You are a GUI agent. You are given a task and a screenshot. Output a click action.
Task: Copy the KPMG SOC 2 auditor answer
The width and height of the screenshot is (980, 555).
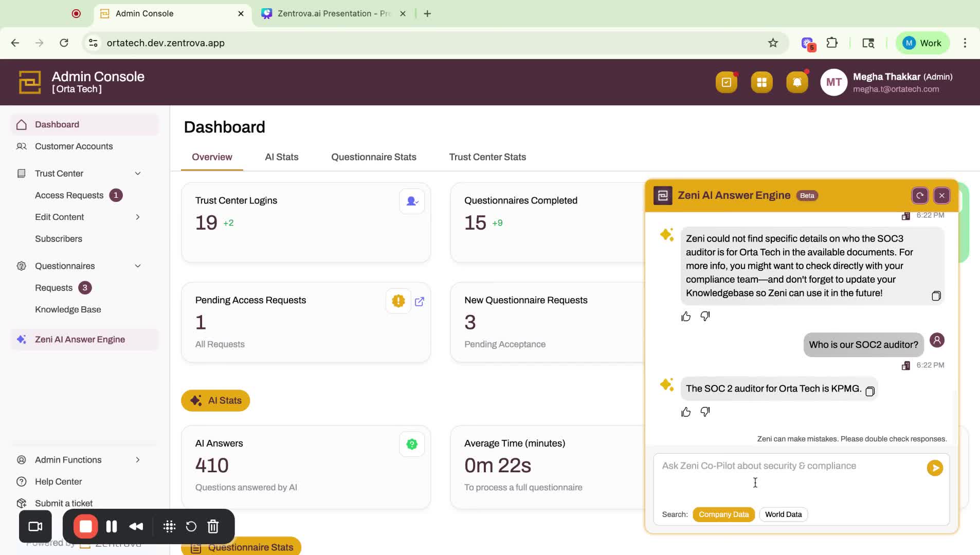click(869, 392)
